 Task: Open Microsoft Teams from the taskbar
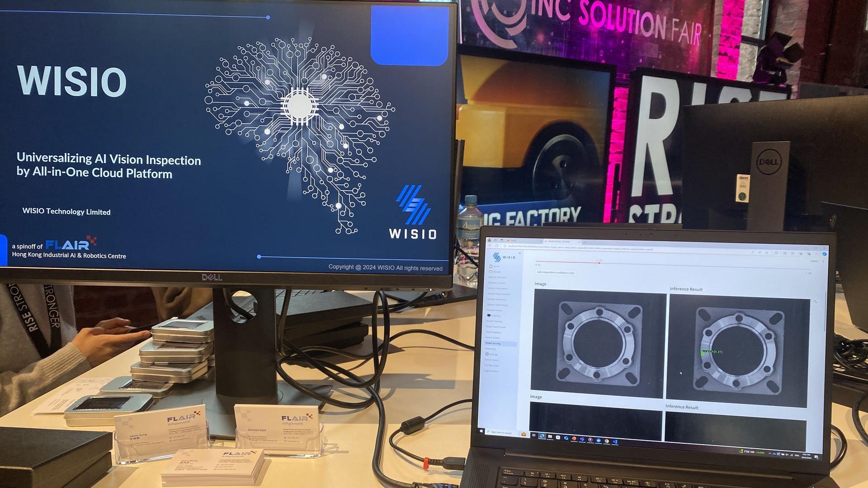[582, 439]
